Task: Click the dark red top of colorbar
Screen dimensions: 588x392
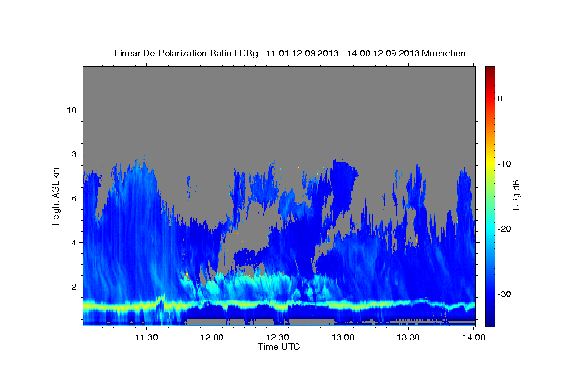Action: tap(490, 71)
